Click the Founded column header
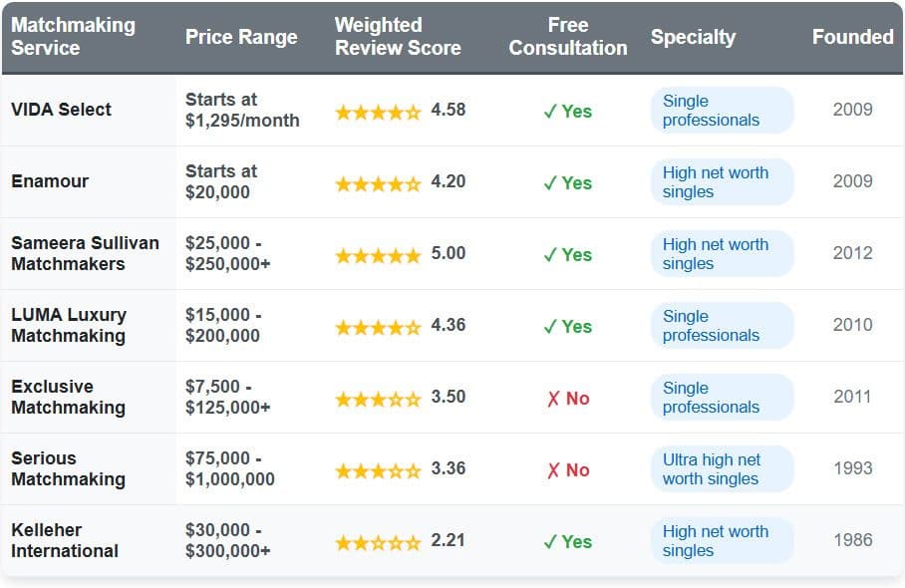905x588 pixels. 852,38
